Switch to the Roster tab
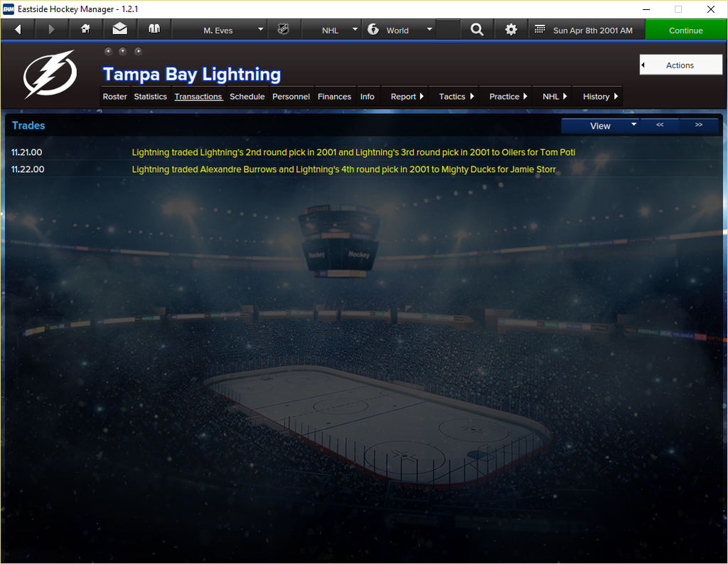This screenshot has height=564, width=728. 114,97
